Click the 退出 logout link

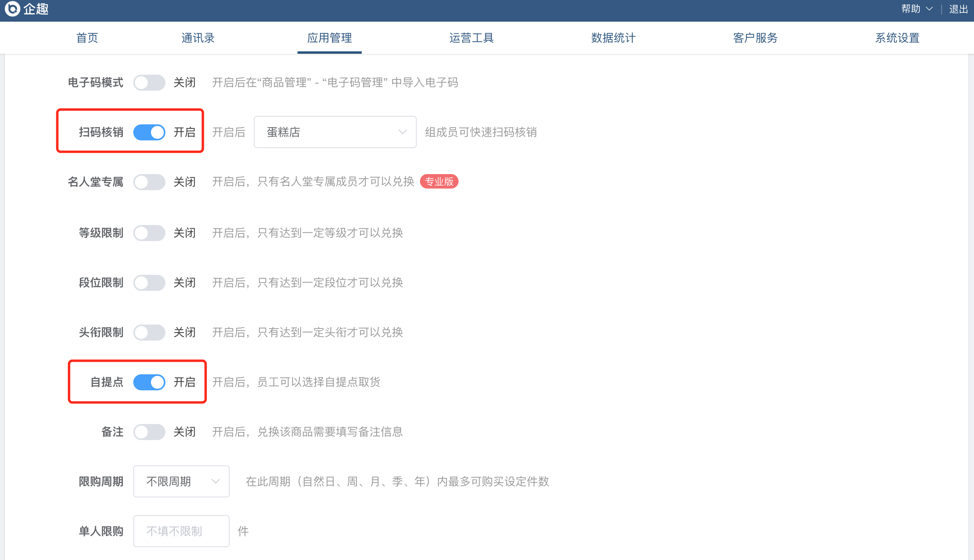coord(959,9)
